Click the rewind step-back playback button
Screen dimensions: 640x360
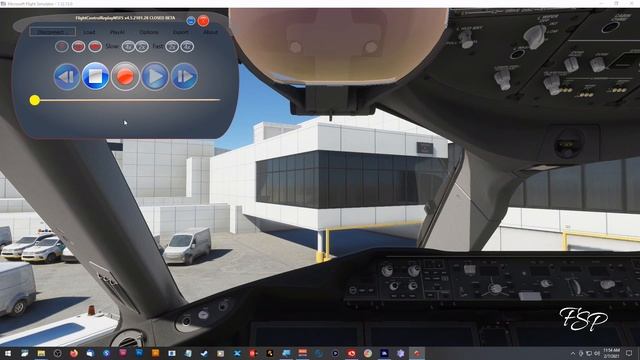67,76
